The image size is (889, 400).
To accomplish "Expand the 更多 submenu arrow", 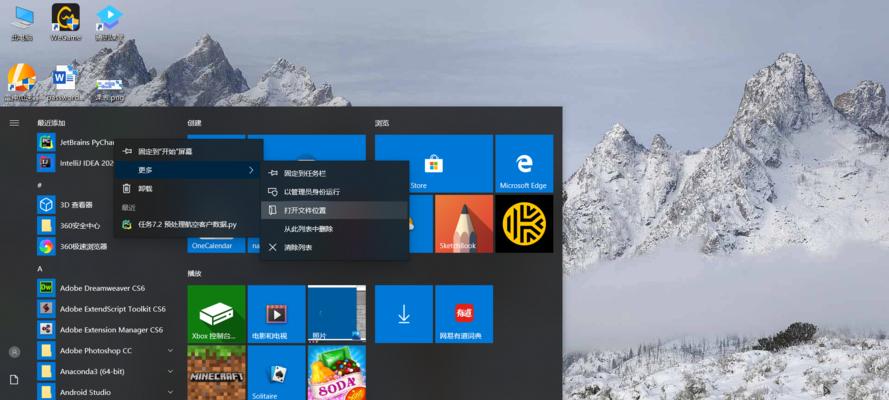I will (x=251, y=170).
